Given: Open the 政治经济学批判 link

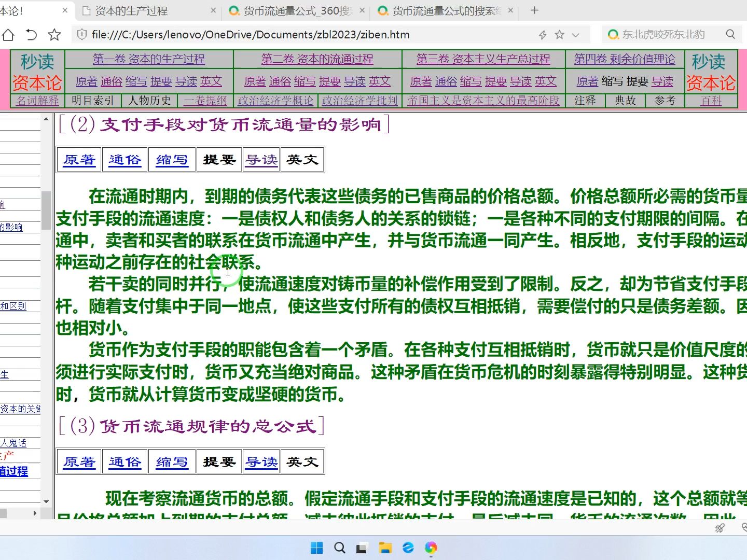Looking at the screenshot, I should 359,101.
